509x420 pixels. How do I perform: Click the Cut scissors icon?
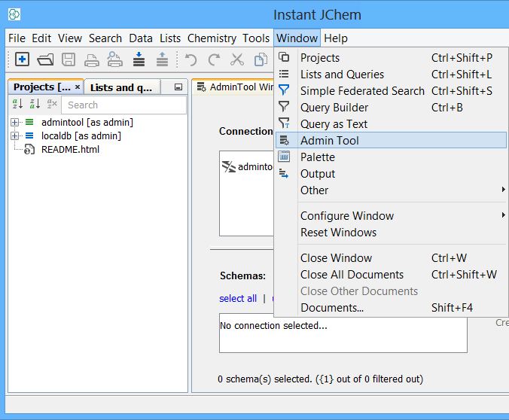[237, 59]
